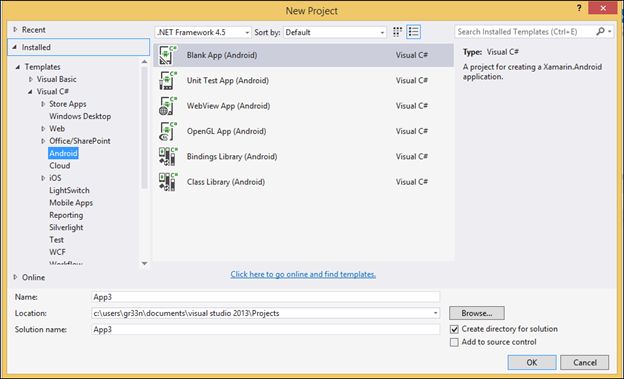This screenshot has height=379, width=624.
Task: Click the Solution name input field
Action: click(x=266, y=330)
